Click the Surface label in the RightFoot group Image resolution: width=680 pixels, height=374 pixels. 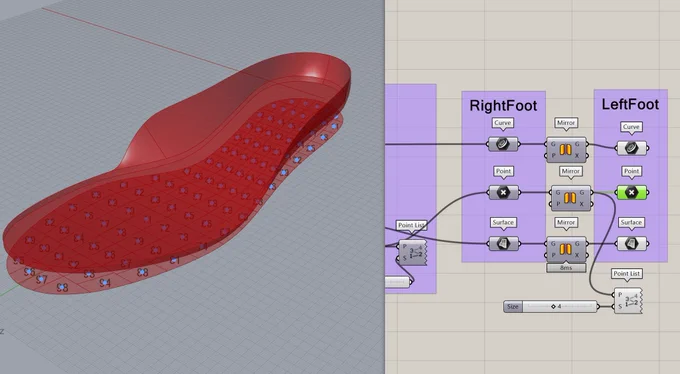pyautogui.click(x=503, y=222)
